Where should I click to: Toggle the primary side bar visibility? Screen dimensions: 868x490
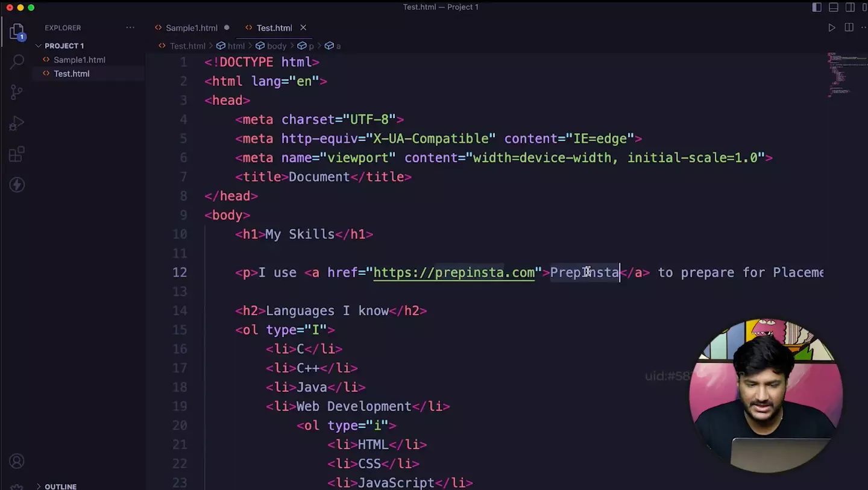click(x=817, y=7)
